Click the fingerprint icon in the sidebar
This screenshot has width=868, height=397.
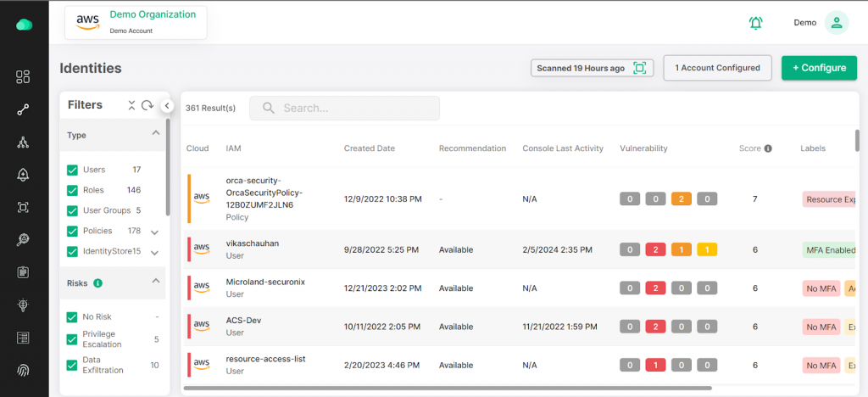(23, 371)
